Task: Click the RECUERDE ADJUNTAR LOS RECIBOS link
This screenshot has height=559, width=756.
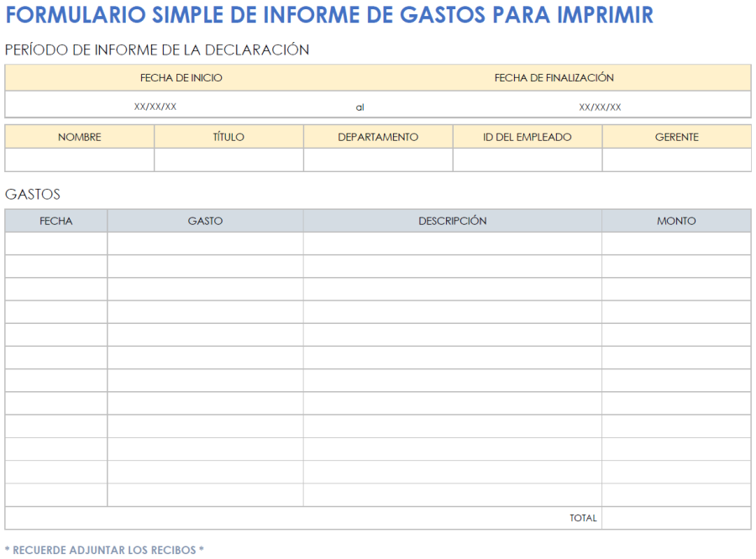Action: pos(104,550)
